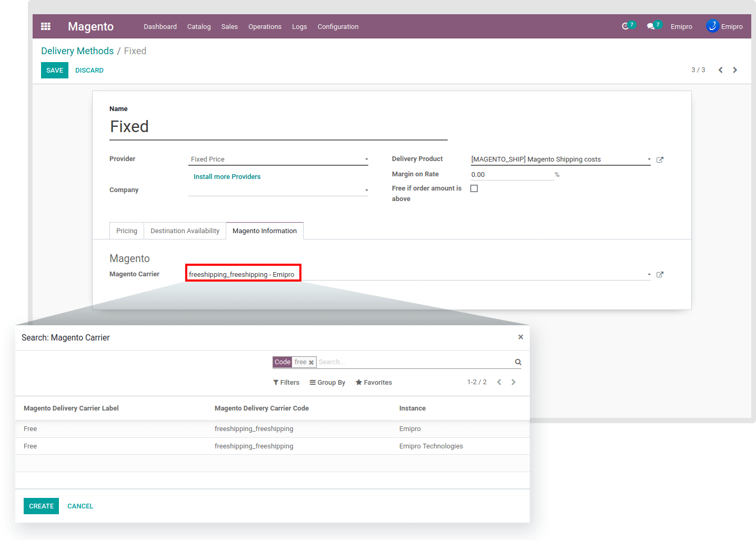Viewport: 756px width, 540px height.
Task: Go to next record arrow in header
Action: coord(735,70)
